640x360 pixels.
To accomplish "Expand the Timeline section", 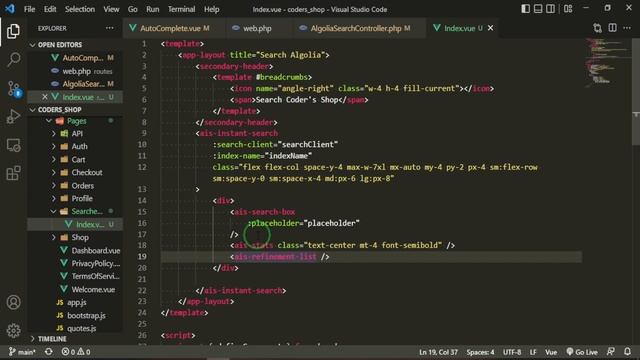I will click(x=33, y=339).
